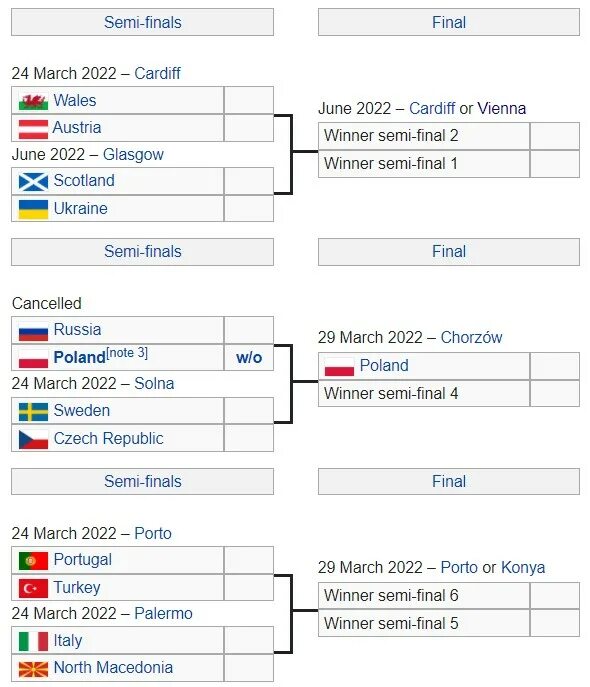Click the Austria flag icon
590x687 pixels.
tap(33, 129)
